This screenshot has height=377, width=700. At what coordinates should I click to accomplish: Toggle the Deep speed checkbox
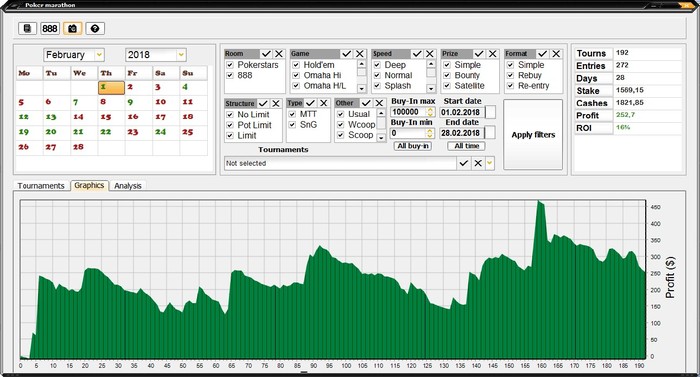(x=377, y=65)
